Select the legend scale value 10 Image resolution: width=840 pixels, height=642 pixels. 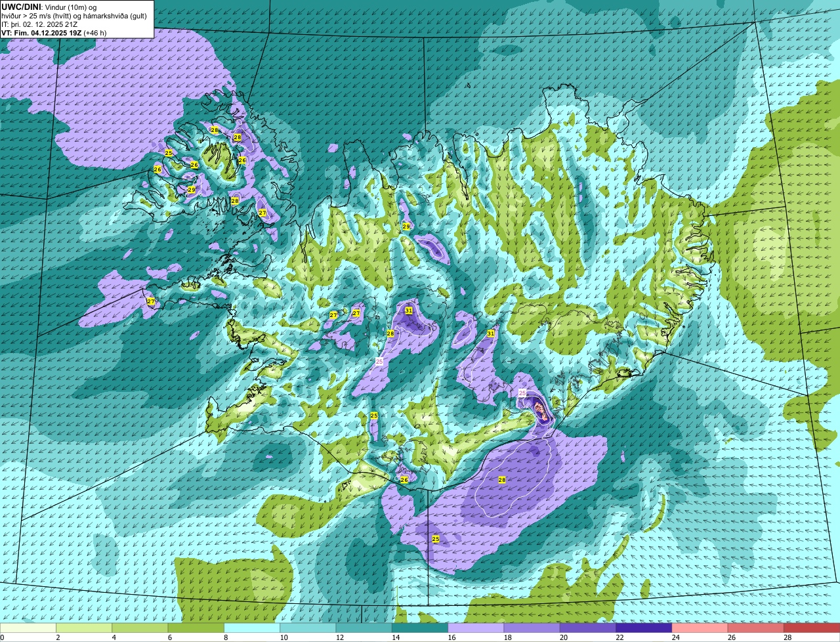tap(283, 637)
